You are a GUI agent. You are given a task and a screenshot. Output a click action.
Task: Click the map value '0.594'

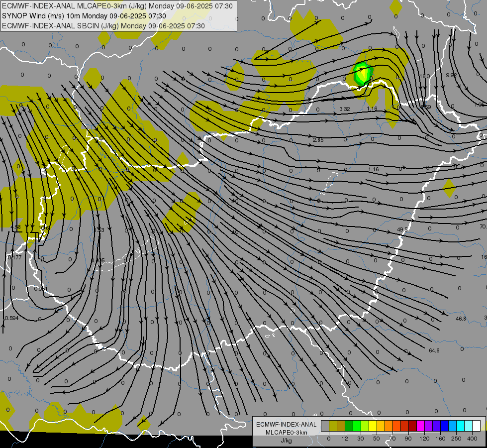point(12,318)
